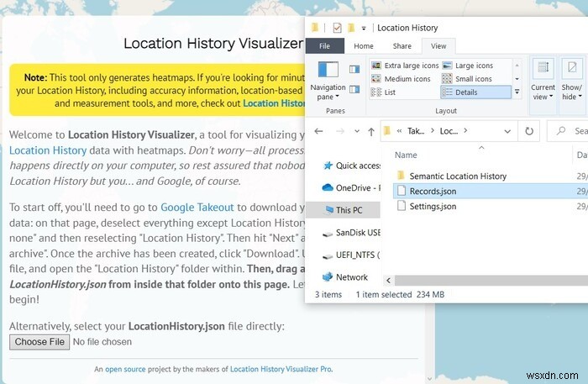This screenshot has height=384, width=588.
Task: Select This PC in navigation pane
Action: click(343, 210)
